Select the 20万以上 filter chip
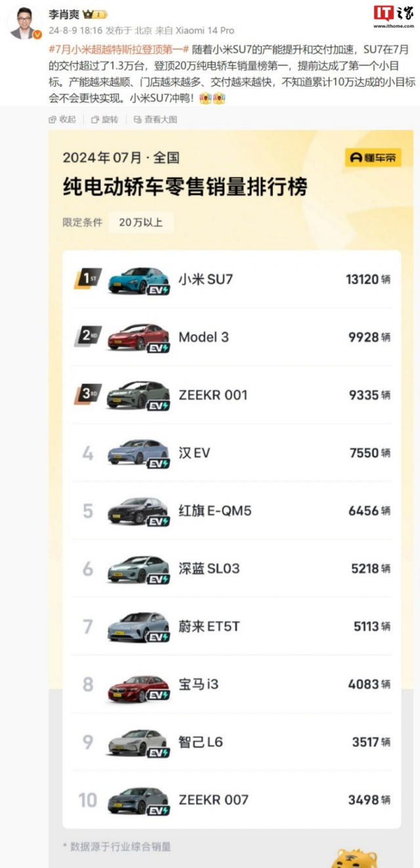Image resolution: width=420 pixels, height=868 pixels. point(141,222)
